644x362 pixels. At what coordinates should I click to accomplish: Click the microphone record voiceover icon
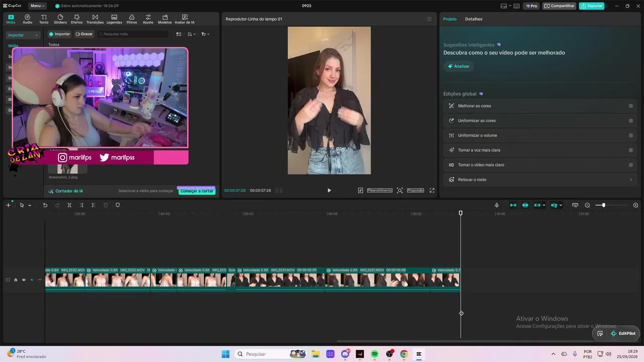point(497,205)
